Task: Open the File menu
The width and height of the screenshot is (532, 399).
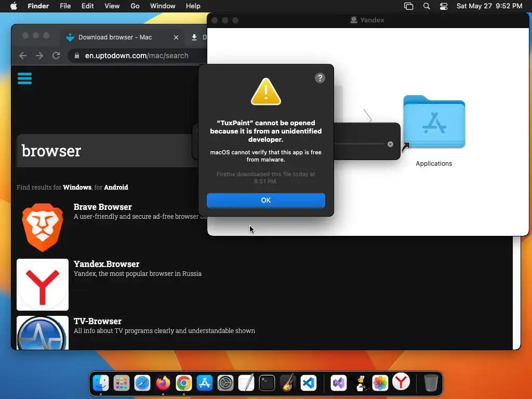Action: [65, 6]
